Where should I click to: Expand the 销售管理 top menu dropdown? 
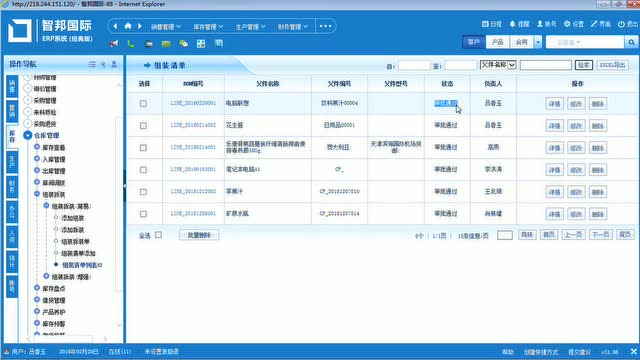point(166,27)
